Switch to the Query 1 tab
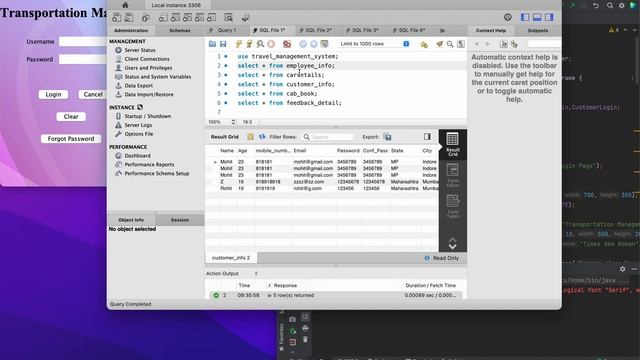This screenshot has height=360, width=640. coord(227,30)
